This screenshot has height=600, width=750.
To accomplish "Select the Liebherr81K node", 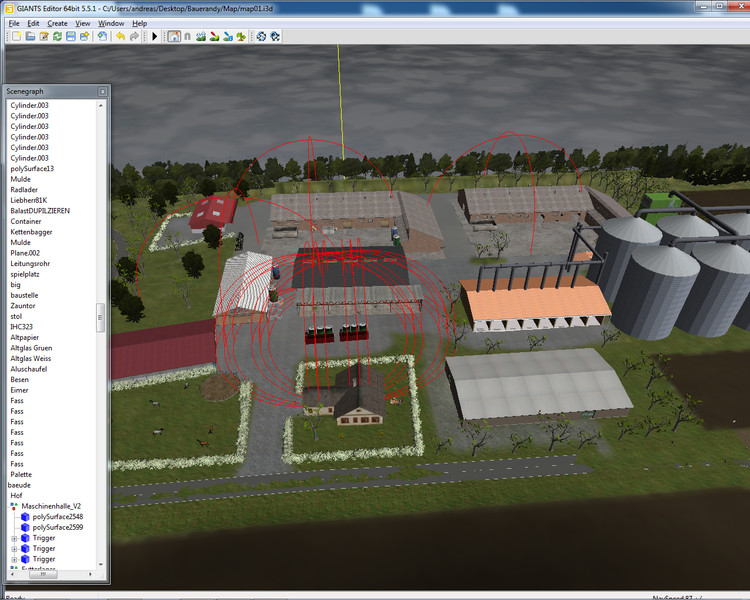I will coord(29,200).
